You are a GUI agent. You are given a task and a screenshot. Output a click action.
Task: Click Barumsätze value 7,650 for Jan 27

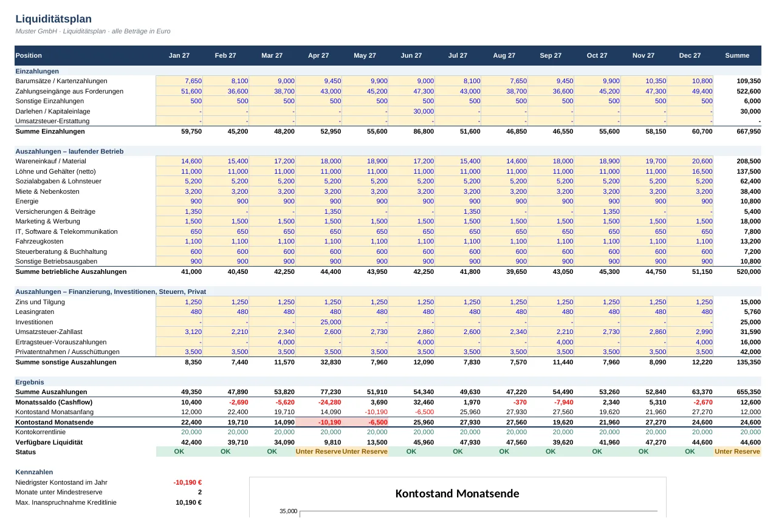click(179, 81)
